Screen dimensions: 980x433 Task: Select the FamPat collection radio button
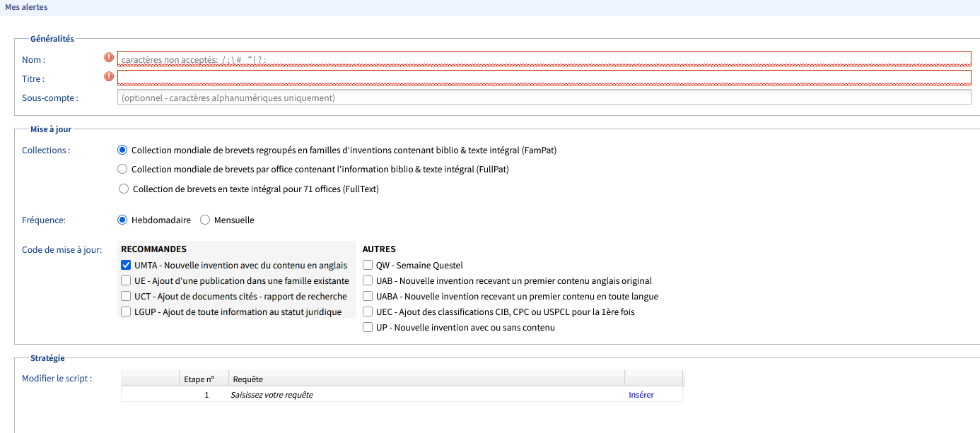(x=123, y=150)
